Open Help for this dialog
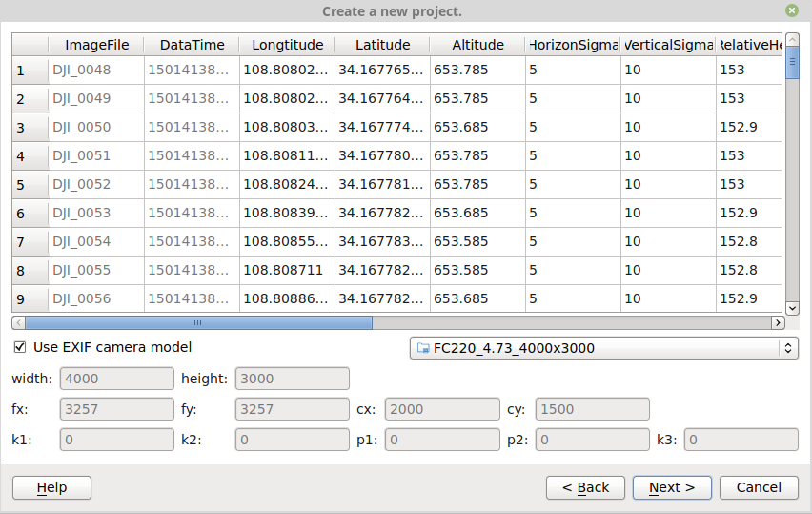This screenshot has width=812, height=514. point(51,487)
